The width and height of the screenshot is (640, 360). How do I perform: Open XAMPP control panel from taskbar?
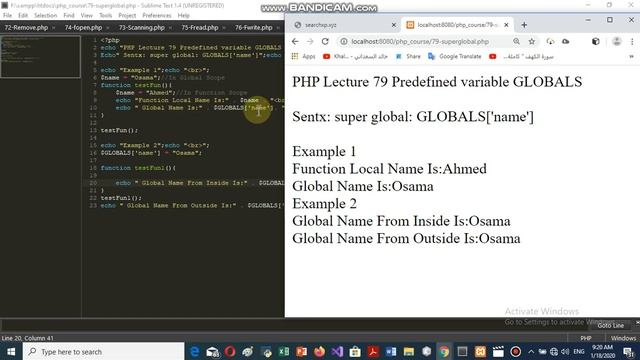click(x=480, y=351)
